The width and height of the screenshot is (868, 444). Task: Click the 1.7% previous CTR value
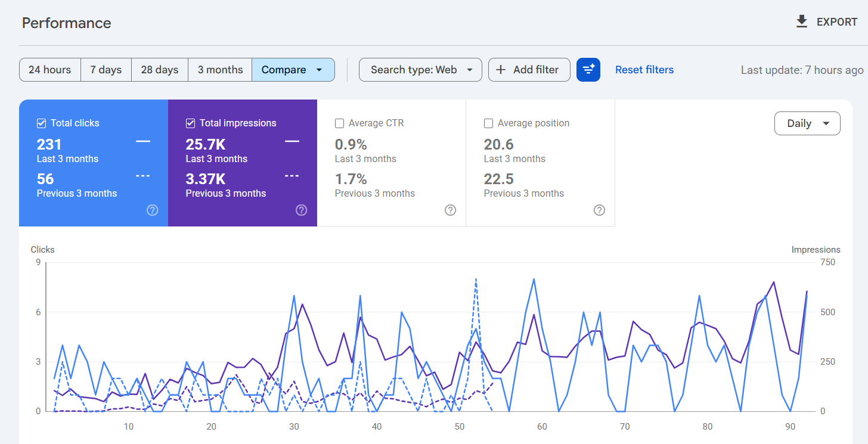(351, 179)
